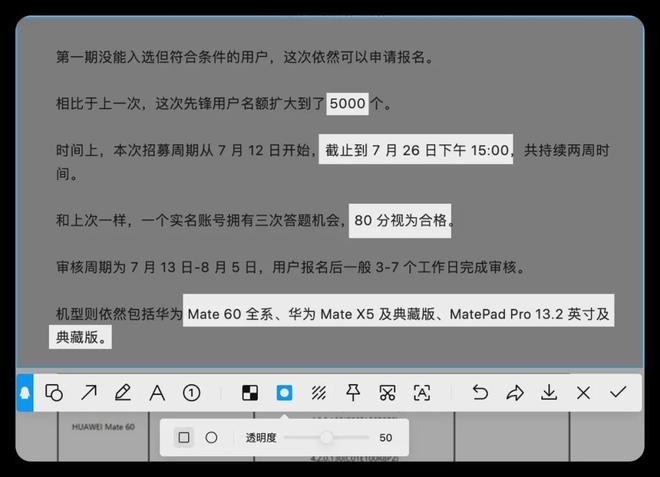
Task: Select the pencil drawing tool
Action: click(123, 393)
